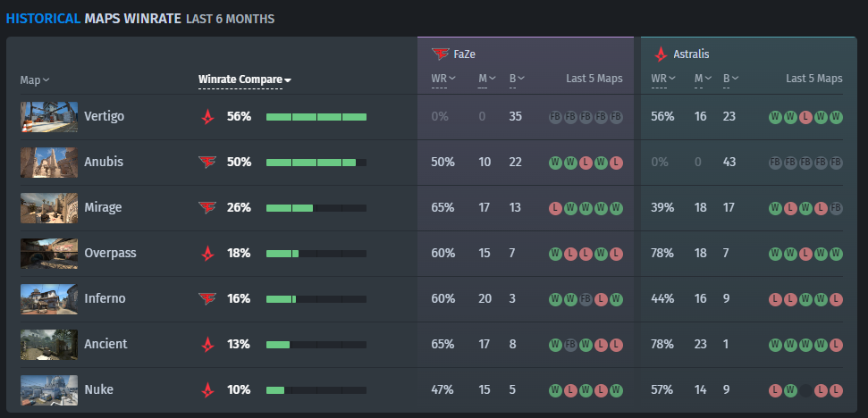868x418 pixels.
Task: Open the Anubis map thumbnail
Action: (48, 162)
